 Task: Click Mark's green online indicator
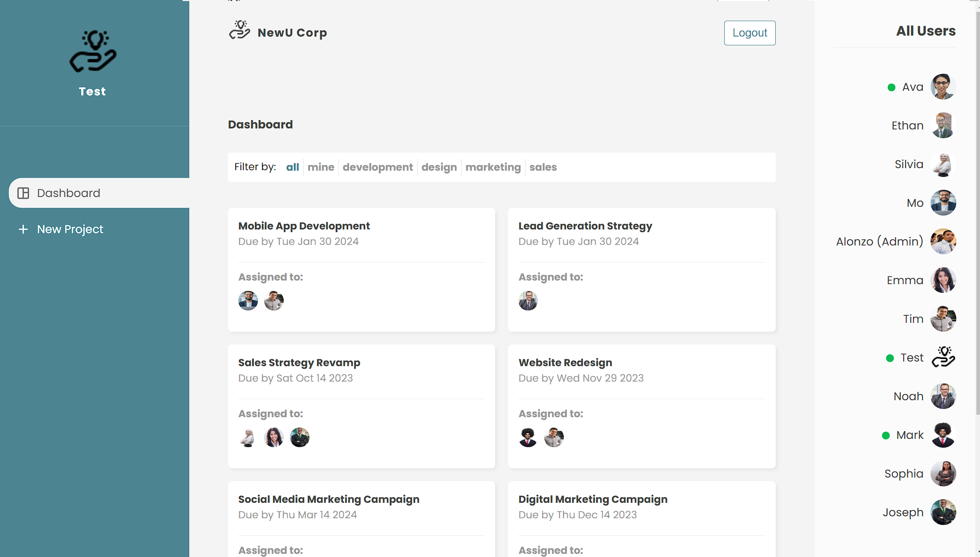(886, 435)
